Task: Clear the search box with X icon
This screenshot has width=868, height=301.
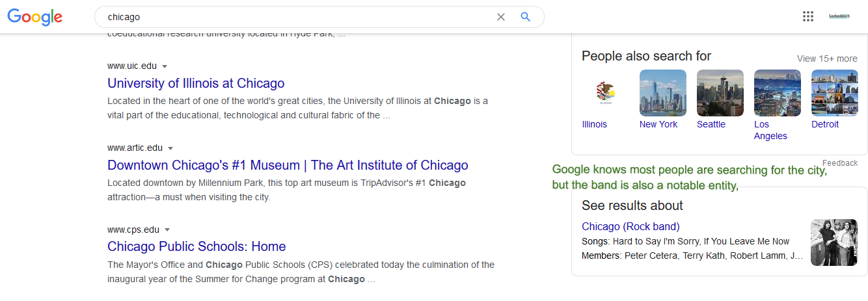Action: tap(501, 17)
